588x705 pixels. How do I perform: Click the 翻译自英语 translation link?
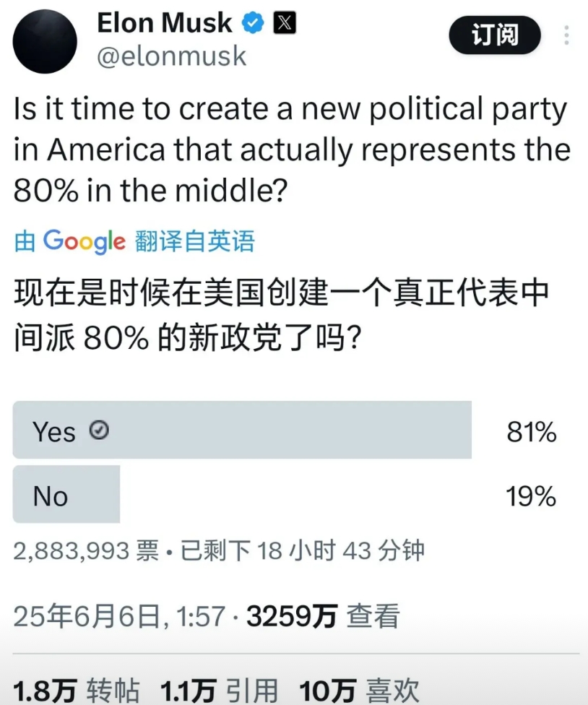pyautogui.click(x=195, y=241)
